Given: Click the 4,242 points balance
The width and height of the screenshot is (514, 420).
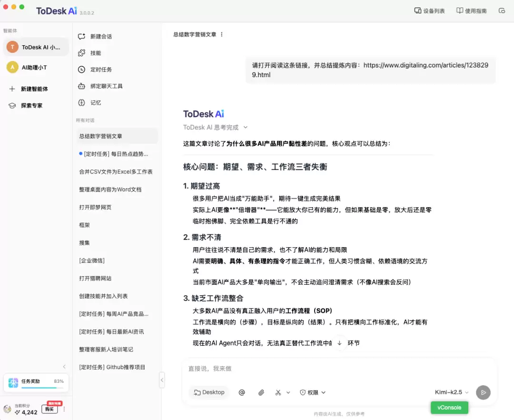Looking at the screenshot, I should [x=27, y=412].
